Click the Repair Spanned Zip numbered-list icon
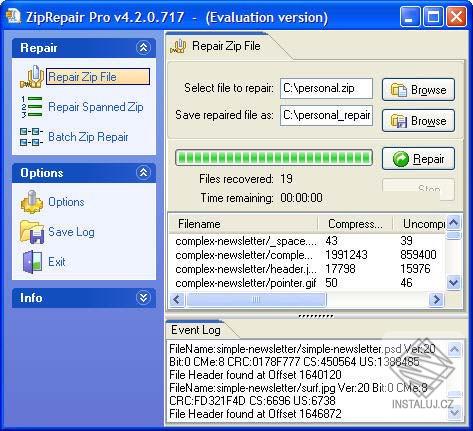The image size is (473, 431). pos(31,107)
